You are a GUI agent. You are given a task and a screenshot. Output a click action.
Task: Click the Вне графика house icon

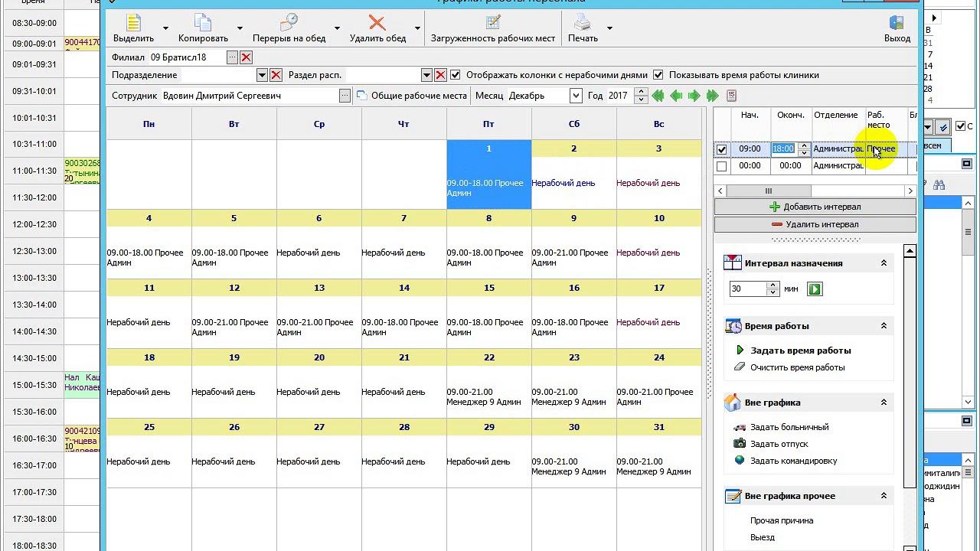click(733, 403)
